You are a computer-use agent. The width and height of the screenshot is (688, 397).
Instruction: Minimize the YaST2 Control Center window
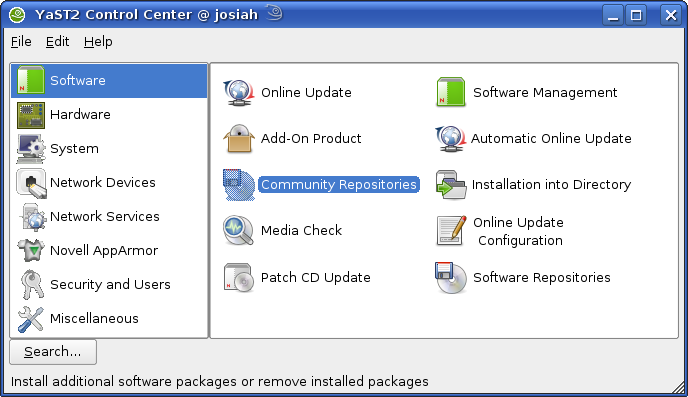coord(613,16)
